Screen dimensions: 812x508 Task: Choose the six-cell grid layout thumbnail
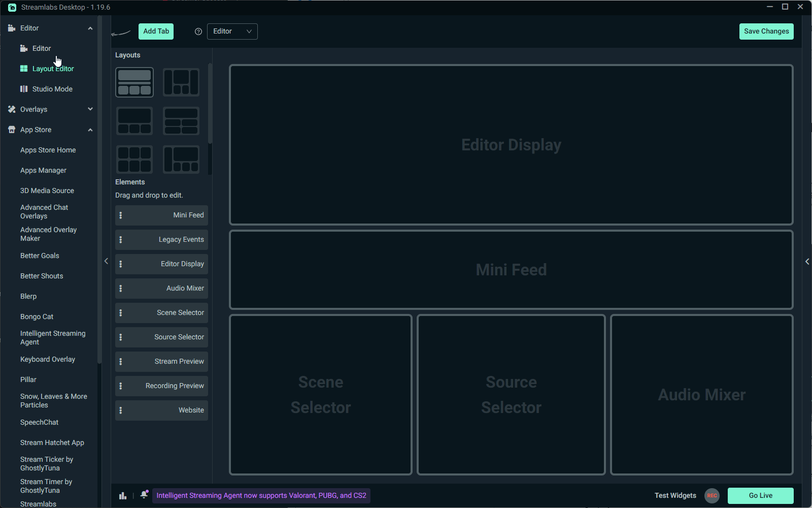134,160
